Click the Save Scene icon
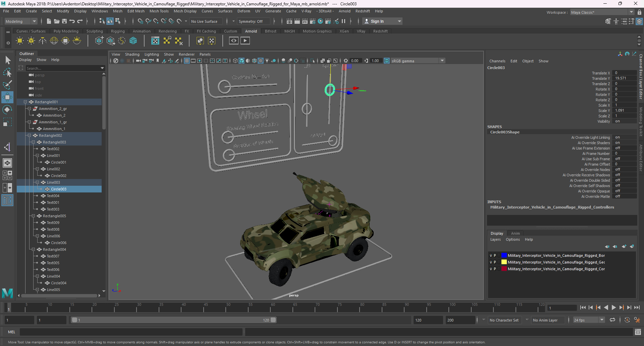Image resolution: width=644 pixels, height=346 pixels. click(x=64, y=21)
